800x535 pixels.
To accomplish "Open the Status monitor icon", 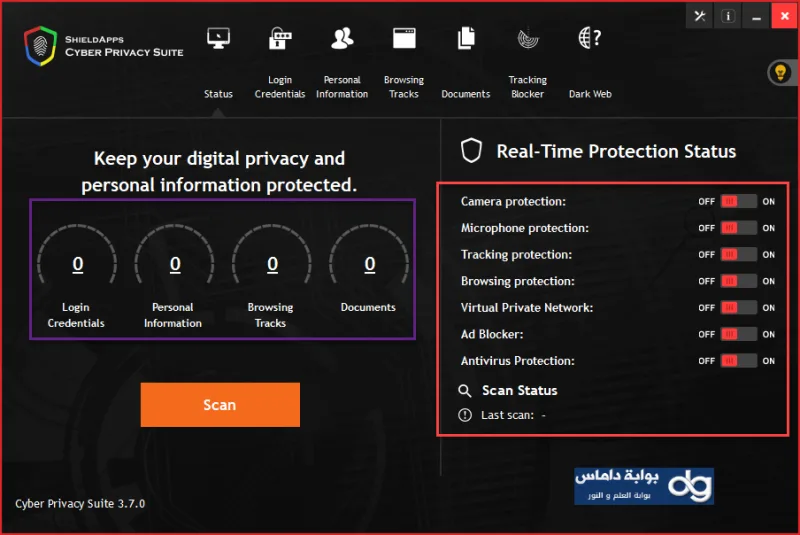I will click(218, 38).
